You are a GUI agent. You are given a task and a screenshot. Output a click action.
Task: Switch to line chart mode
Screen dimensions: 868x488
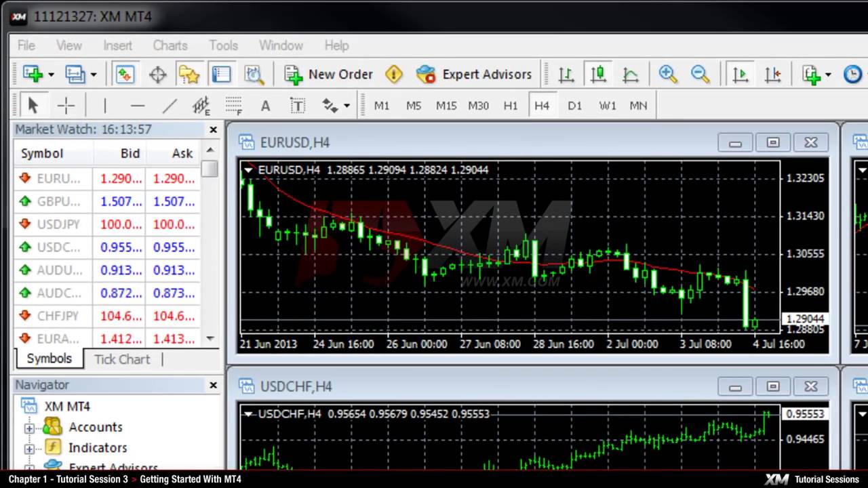point(630,74)
